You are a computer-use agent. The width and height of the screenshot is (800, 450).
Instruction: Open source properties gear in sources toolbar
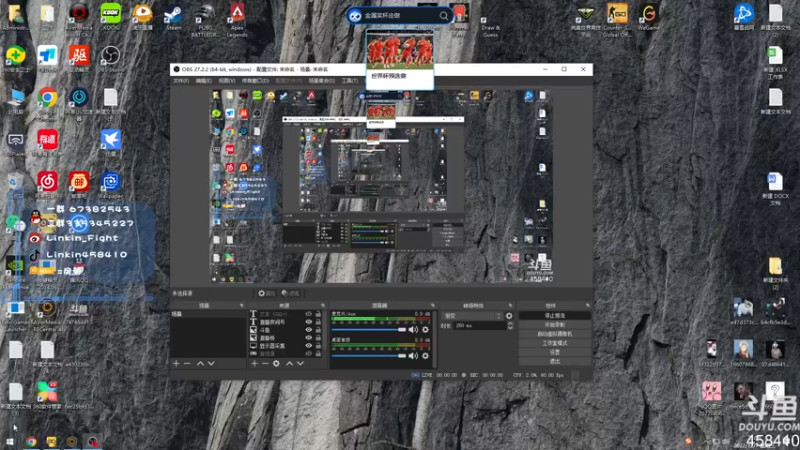pyautogui.click(x=276, y=363)
